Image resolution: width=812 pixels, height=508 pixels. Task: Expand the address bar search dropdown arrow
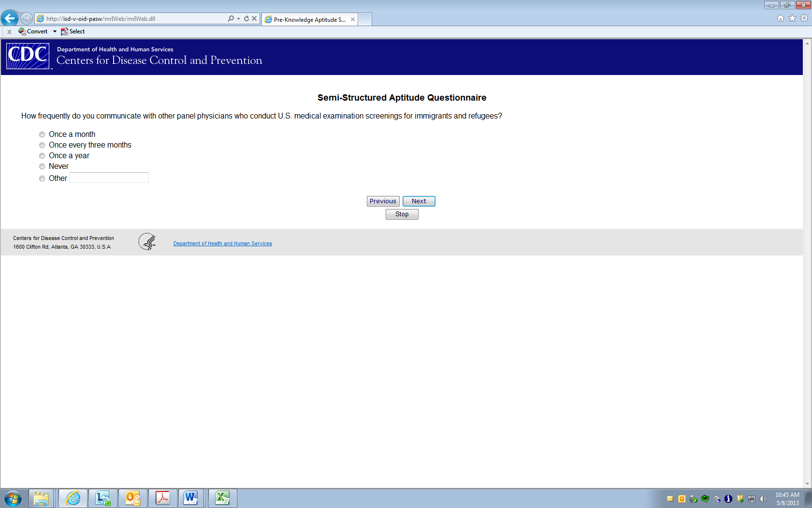tap(238, 18)
